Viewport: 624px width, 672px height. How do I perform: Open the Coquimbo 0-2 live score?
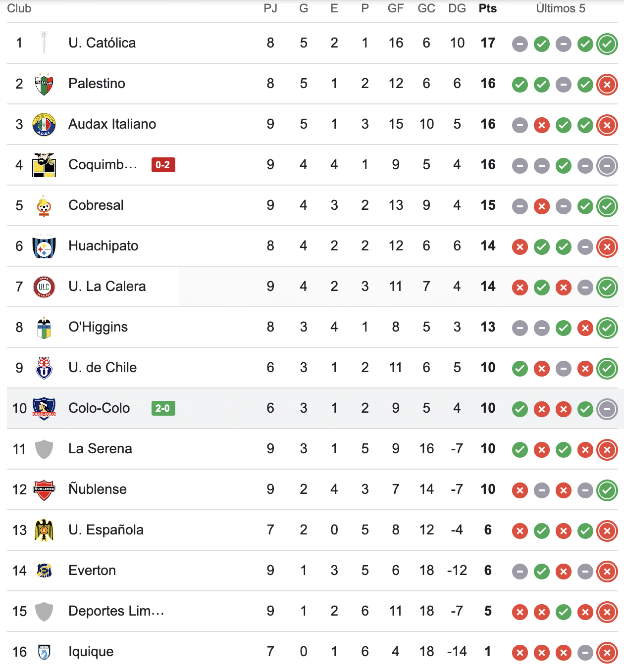(163, 165)
